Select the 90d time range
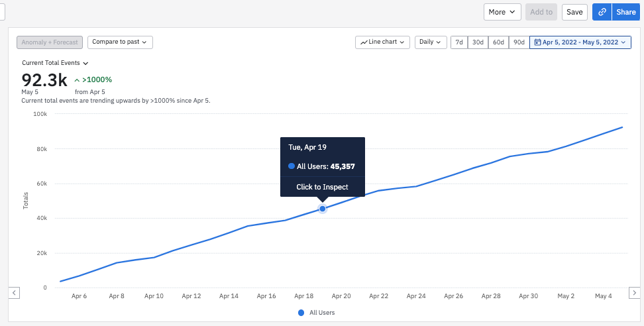The height and width of the screenshot is (326, 644). 519,42
